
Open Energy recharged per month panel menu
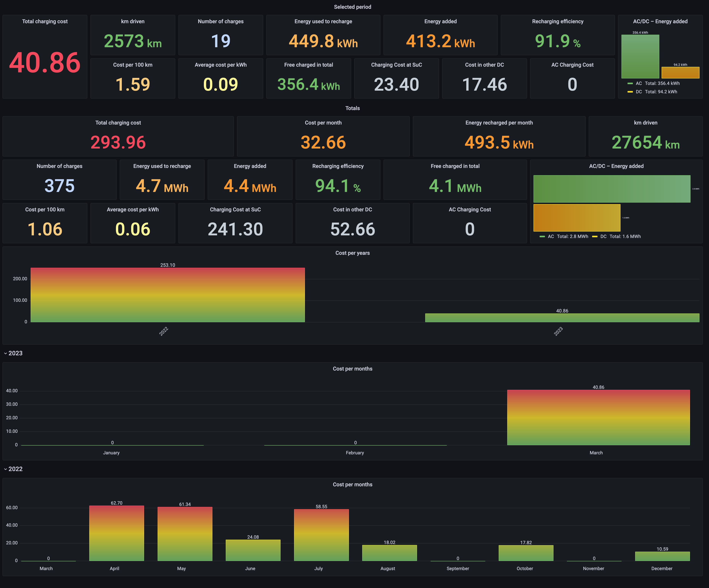[499, 123]
